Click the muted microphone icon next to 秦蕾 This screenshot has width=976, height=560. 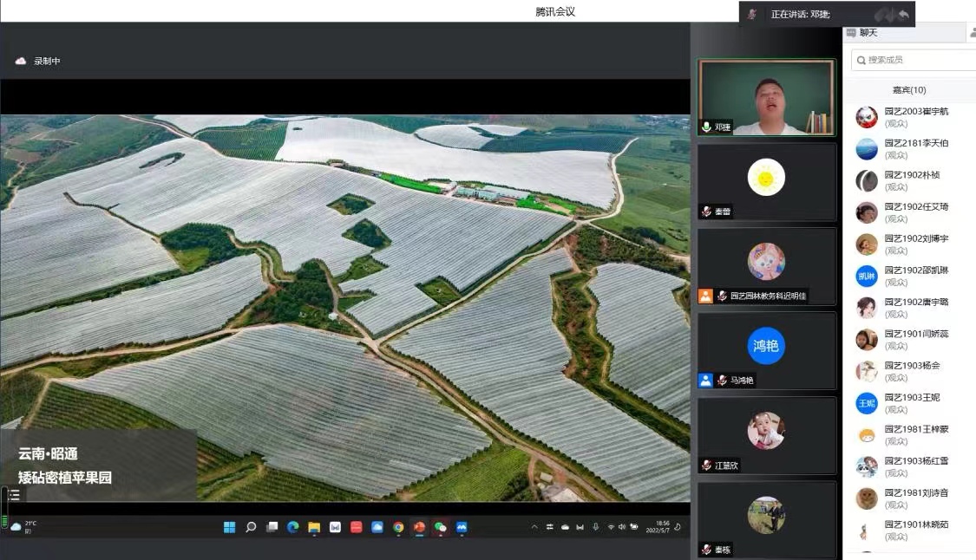[x=706, y=212]
